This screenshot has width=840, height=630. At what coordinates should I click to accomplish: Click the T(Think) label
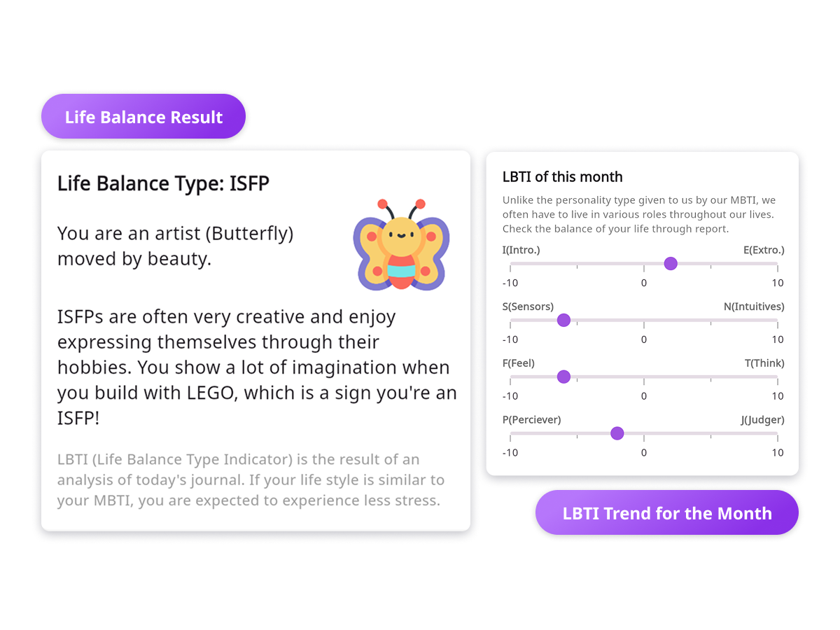coord(765,363)
